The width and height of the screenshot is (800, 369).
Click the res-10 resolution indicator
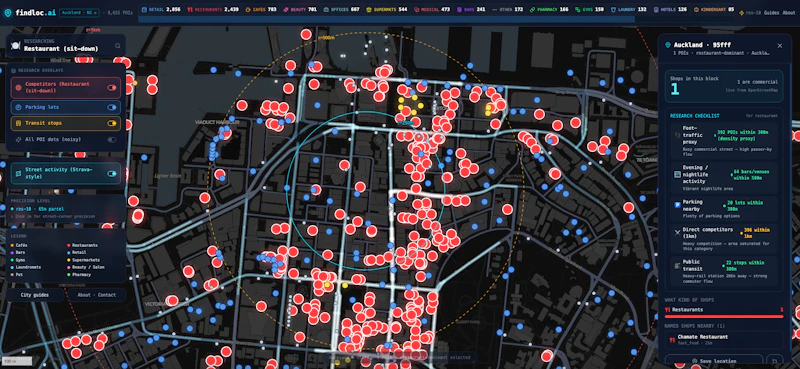pos(749,13)
